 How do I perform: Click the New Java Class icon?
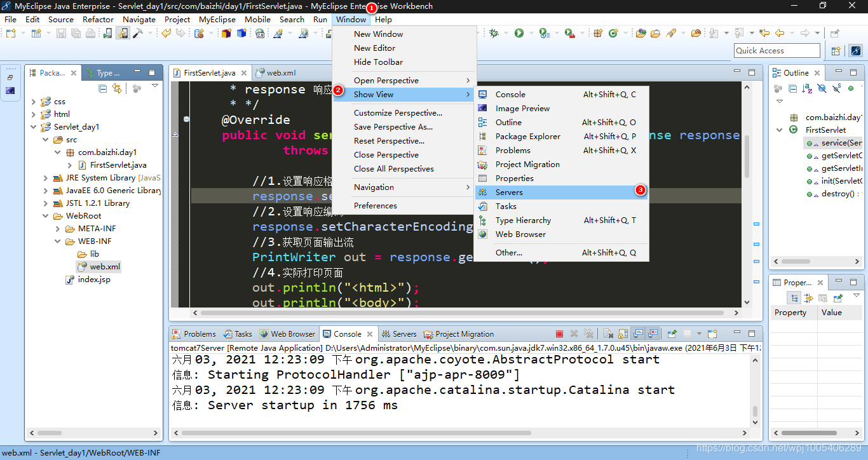point(613,33)
